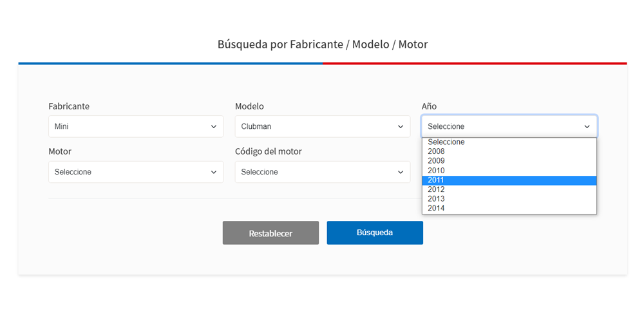Open the Fabricante dropdown showing Mini
The image size is (644, 322).
136,126
